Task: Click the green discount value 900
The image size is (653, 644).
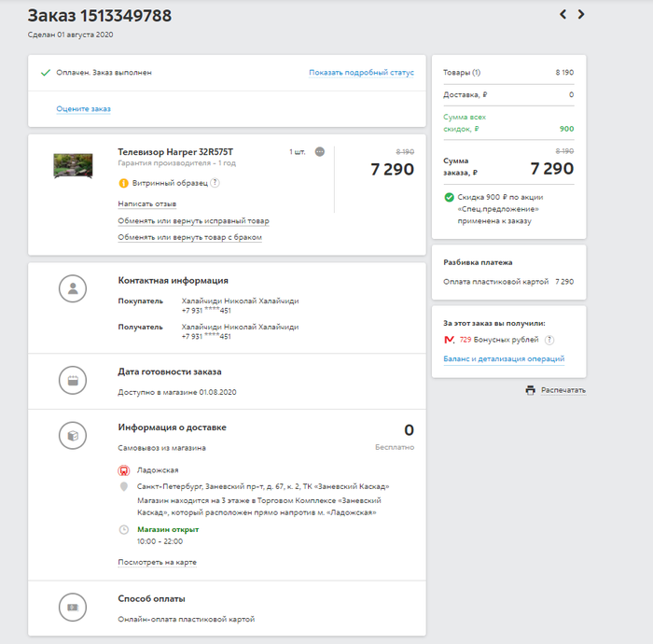Action: [x=566, y=129]
